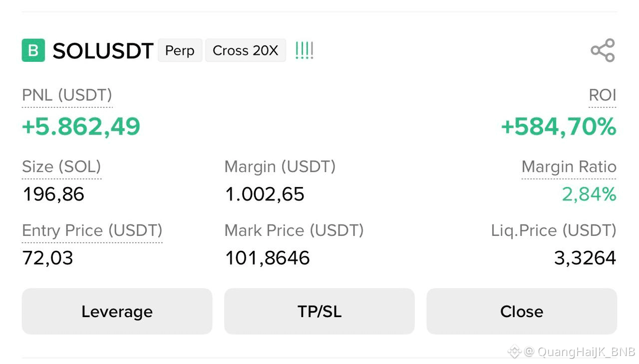The image size is (639, 364).
Task: Open the TP/SL settings button
Action: tap(319, 311)
